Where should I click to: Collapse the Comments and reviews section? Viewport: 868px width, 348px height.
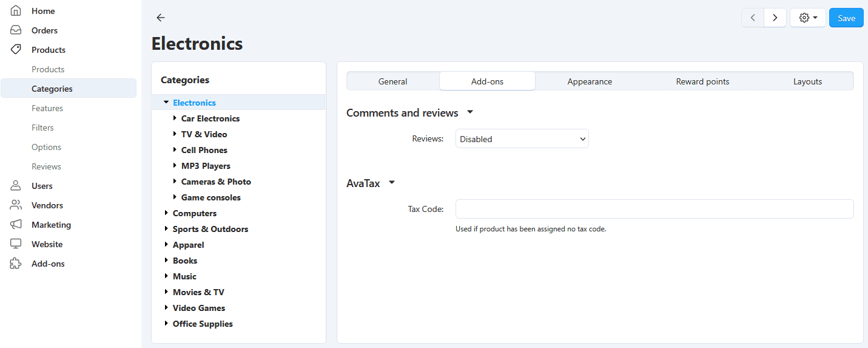pyautogui.click(x=469, y=112)
